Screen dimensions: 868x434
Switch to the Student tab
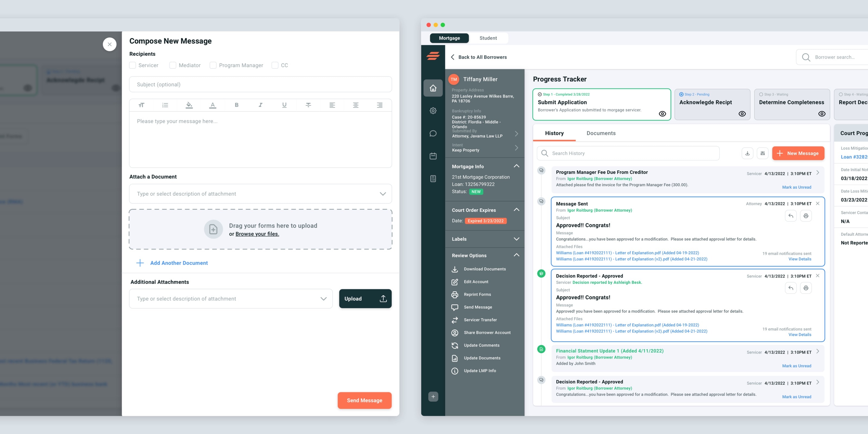[488, 38]
